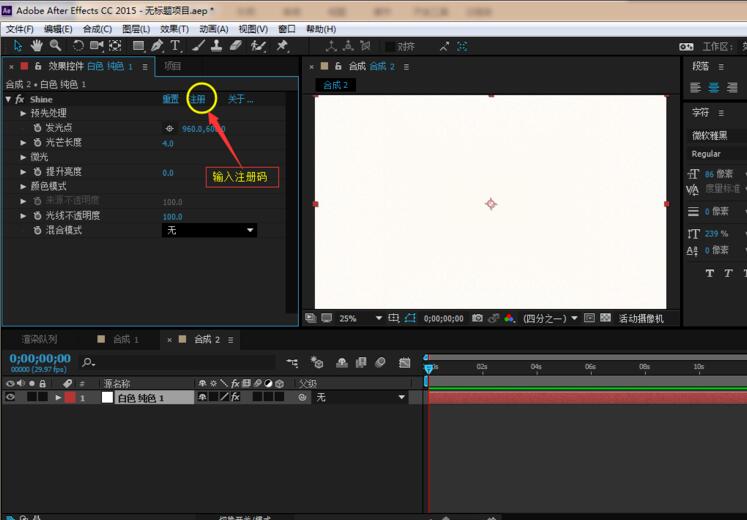Select the Horizontal Type tool
747x520 pixels.
pyautogui.click(x=176, y=46)
